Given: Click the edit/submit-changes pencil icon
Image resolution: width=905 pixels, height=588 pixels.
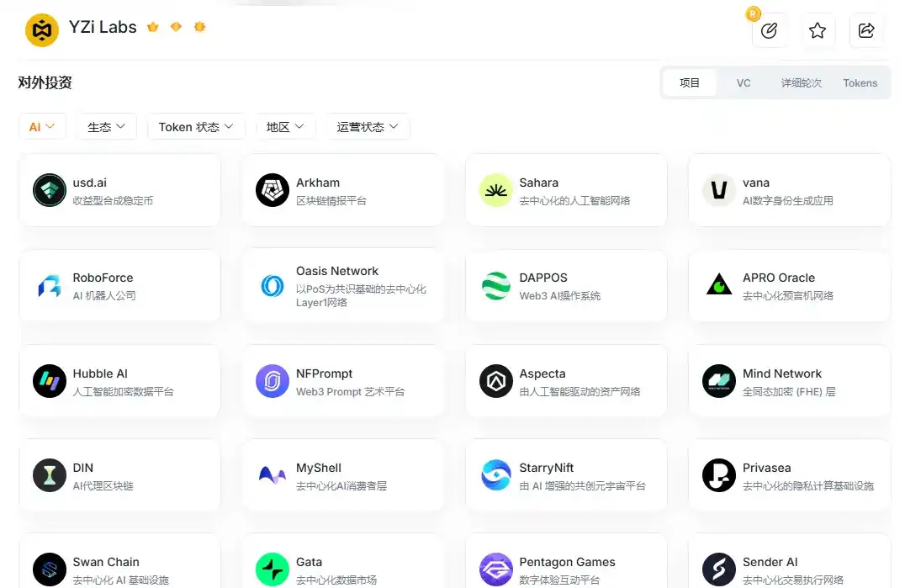Looking at the screenshot, I should pos(769,30).
